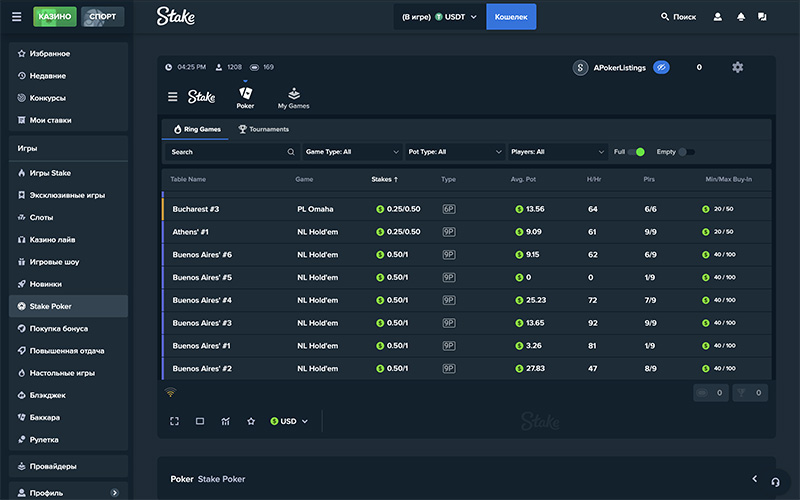Click the 9P type badge for Athens' #1
The width and height of the screenshot is (800, 500).
coord(449,232)
